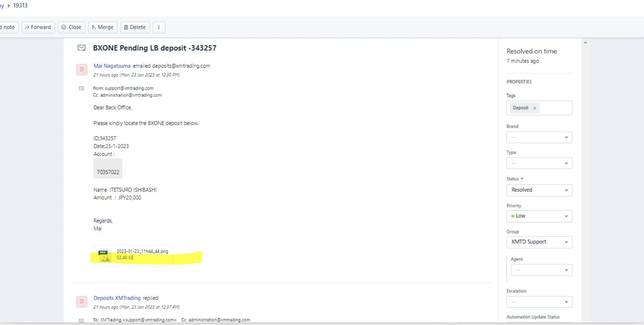Viewport: 644px width, 325px height.
Task: Click the first message's 21 hours ago timestamp
Action: pyautogui.click(x=136, y=75)
